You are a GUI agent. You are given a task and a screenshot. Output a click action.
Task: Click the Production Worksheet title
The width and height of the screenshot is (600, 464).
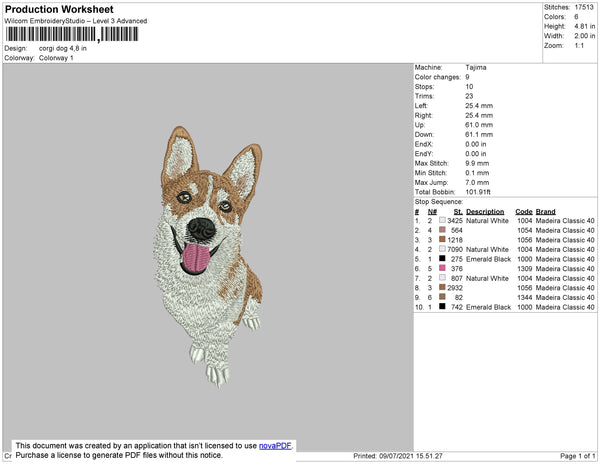(59, 9)
